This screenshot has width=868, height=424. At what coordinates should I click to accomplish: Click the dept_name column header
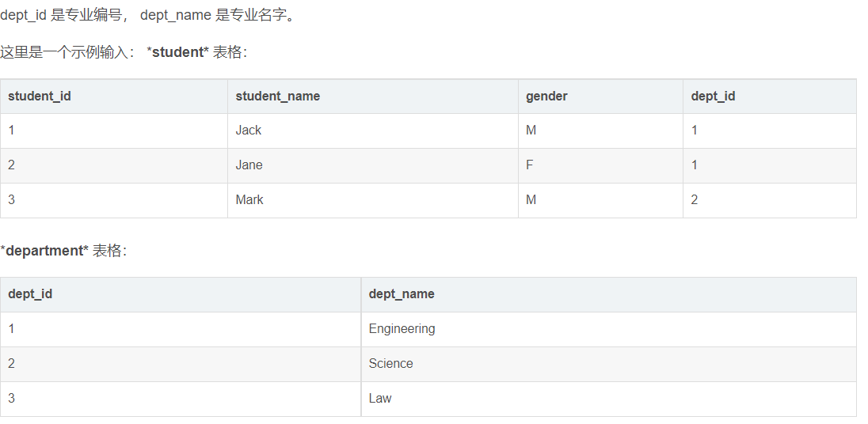608,294
